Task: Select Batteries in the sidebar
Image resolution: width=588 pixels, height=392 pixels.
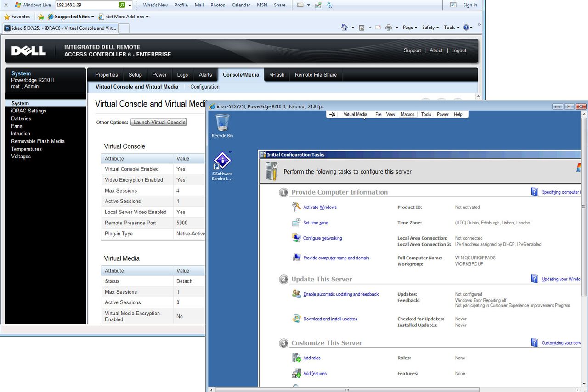Action: [21, 118]
